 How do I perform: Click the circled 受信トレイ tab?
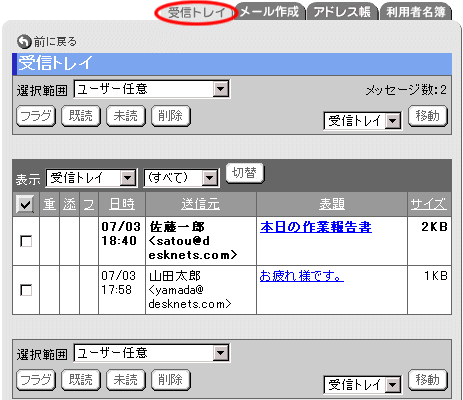click(197, 13)
